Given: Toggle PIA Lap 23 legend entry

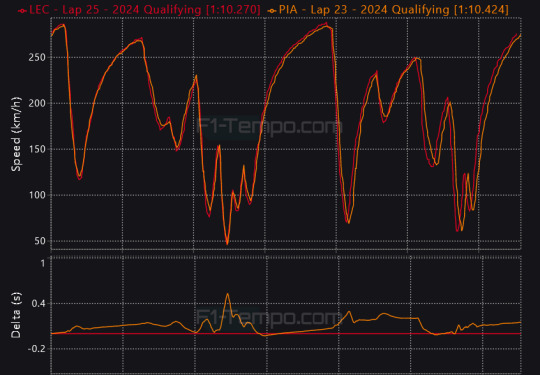Looking at the screenshot, I should pyautogui.click(x=388, y=10).
